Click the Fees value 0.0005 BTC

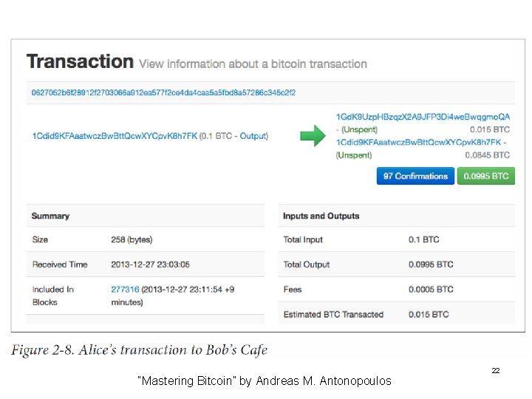point(431,290)
